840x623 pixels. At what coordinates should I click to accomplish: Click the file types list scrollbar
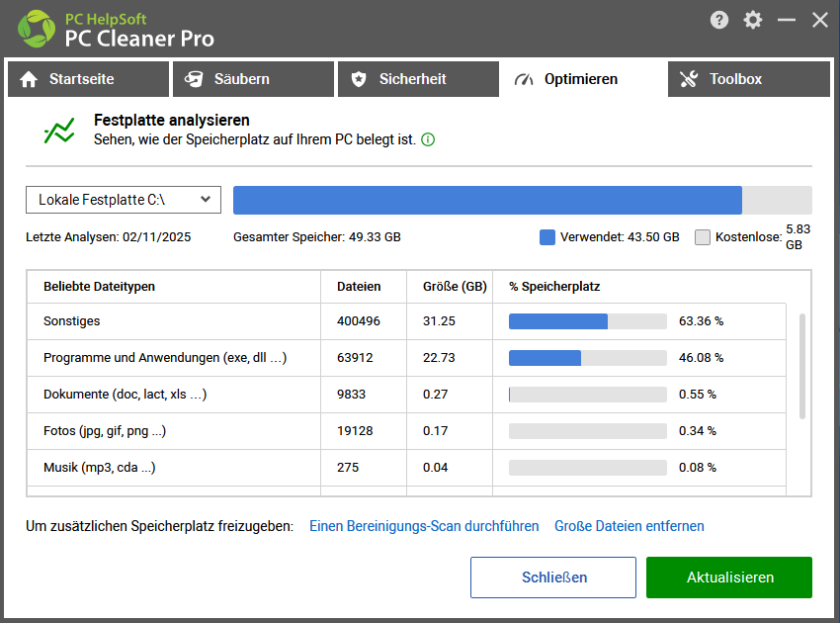[802, 366]
